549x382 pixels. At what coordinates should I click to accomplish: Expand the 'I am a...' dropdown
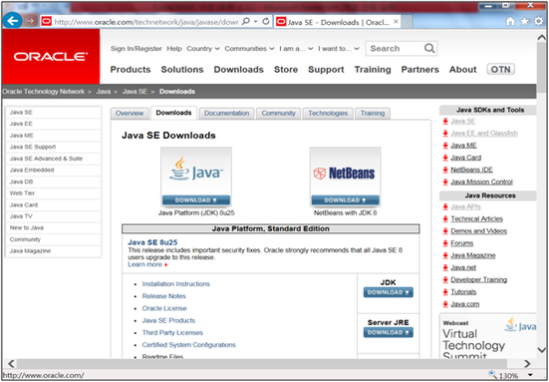coord(296,49)
